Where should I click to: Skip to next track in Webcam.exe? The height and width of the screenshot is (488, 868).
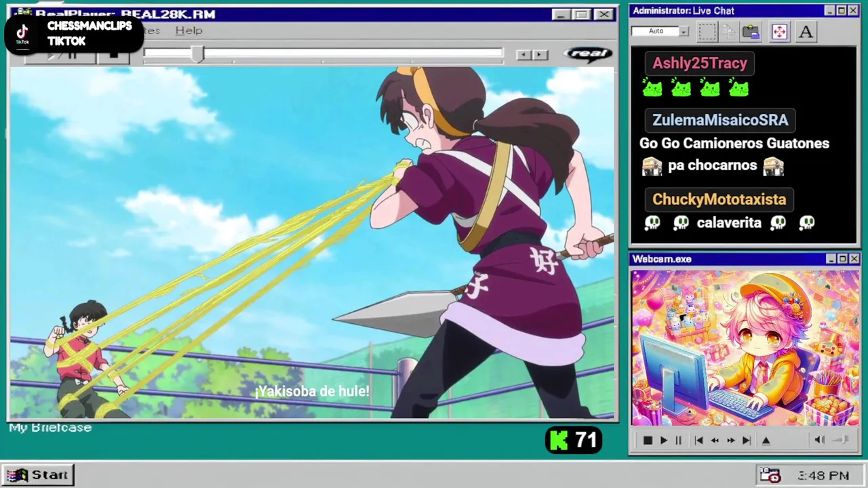tap(747, 441)
